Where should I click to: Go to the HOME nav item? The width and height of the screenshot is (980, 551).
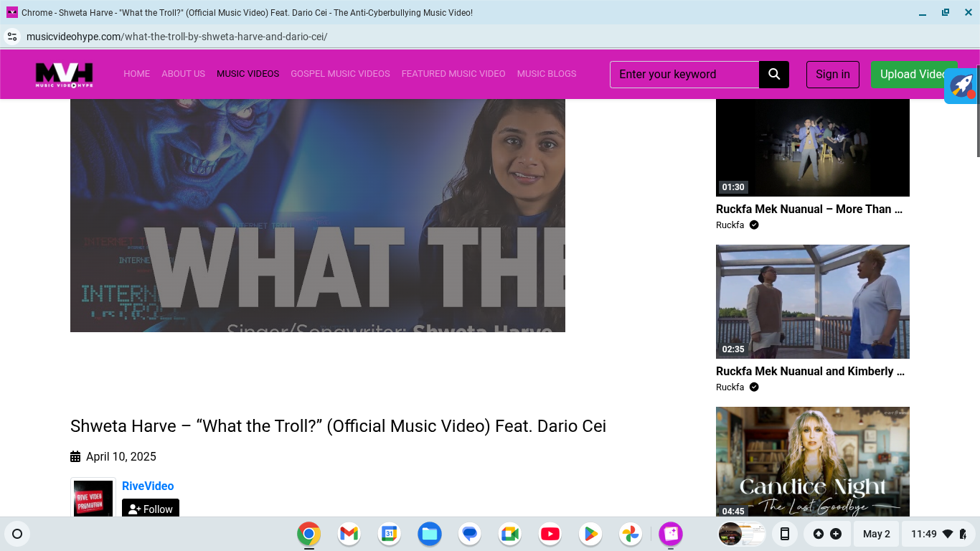136,74
